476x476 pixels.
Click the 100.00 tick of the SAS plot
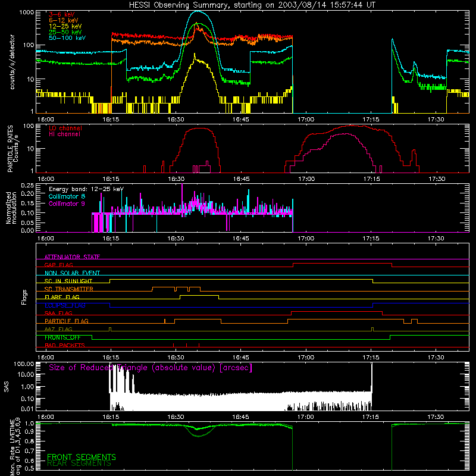pos(24,364)
